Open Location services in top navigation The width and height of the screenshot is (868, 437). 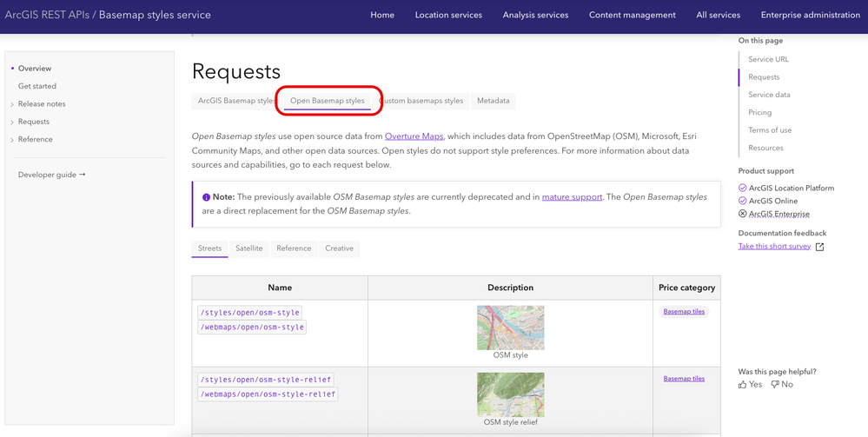448,15
